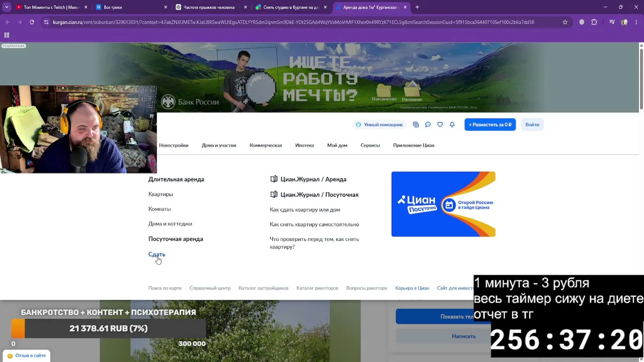Screen dimensions: 644x362
Task: Open Каталог застройщиков link
Action: [264, 288]
